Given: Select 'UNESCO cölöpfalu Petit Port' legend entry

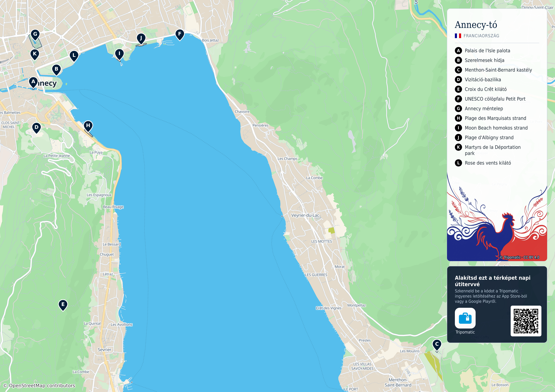Looking at the screenshot, I should coord(495,99).
